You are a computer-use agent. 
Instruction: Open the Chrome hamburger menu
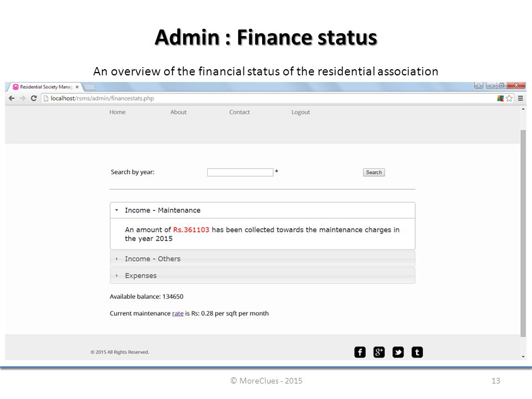coord(520,99)
